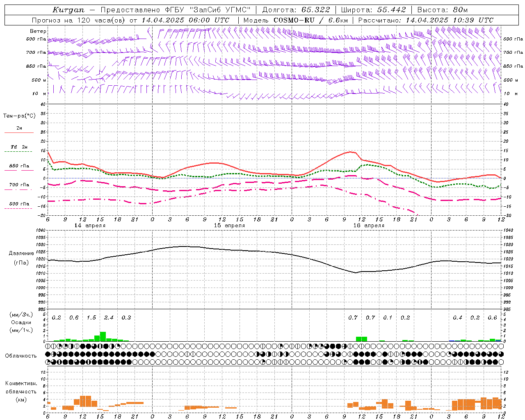
Task: Click the 2.4 three-hour precipitation value
Action: (109, 318)
